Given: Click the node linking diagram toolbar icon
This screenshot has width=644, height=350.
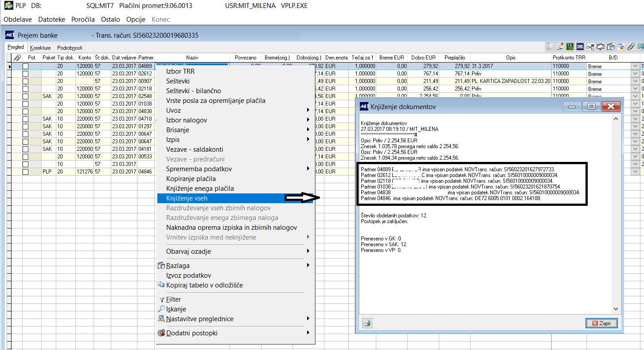Looking at the screenshot, I should coord(590,47).
